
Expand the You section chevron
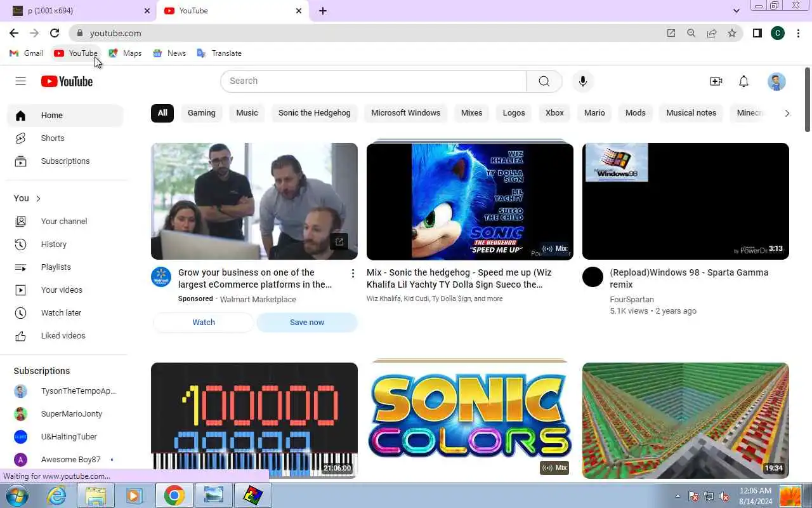pos(38,199)
